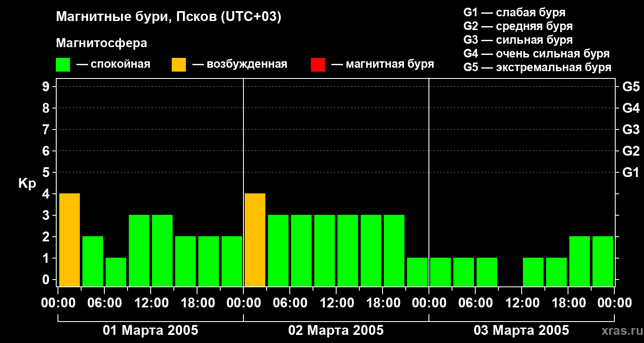Pick the 03 Марта bar for 15:00–18:00
The width and height of the screenshot is (644, 343).
click(x=556, y=272)
